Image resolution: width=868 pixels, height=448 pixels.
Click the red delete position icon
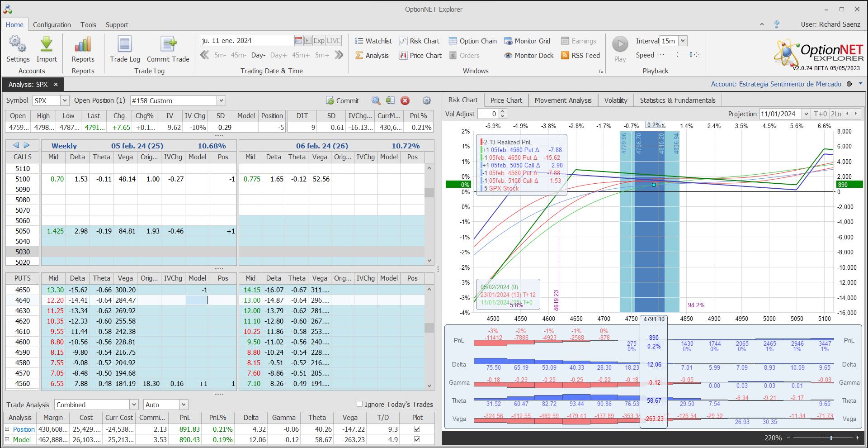[x=405, y=100]
